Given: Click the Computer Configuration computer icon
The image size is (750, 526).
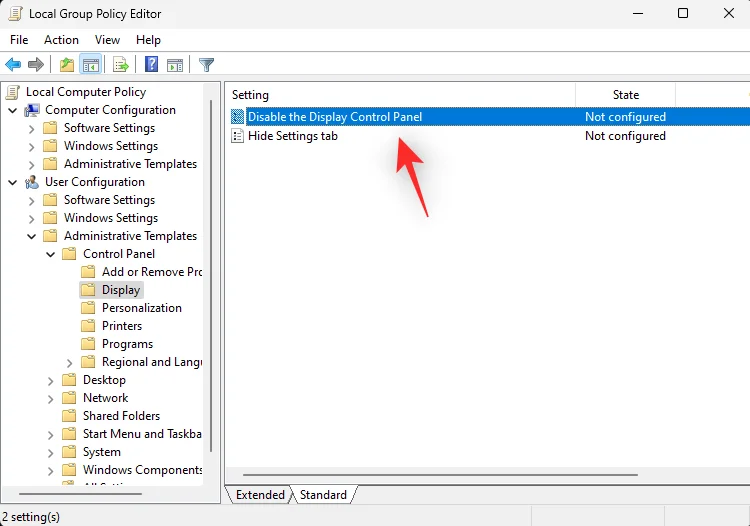Looking at the screenshot, I should click(32, 110).
